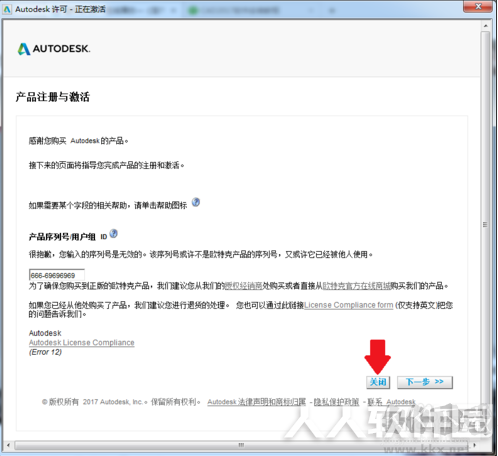Click the Autodesk app icon in the title bar
Viewport: 498px width, 456px height.
pyautogui.click(x=7, y=9)
